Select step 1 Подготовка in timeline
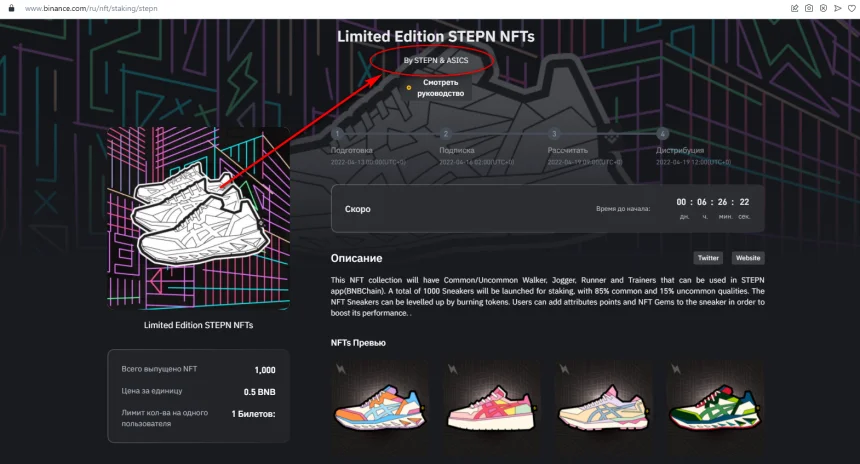This screenshot has height=464, width=860. click(x=337, y=133)
